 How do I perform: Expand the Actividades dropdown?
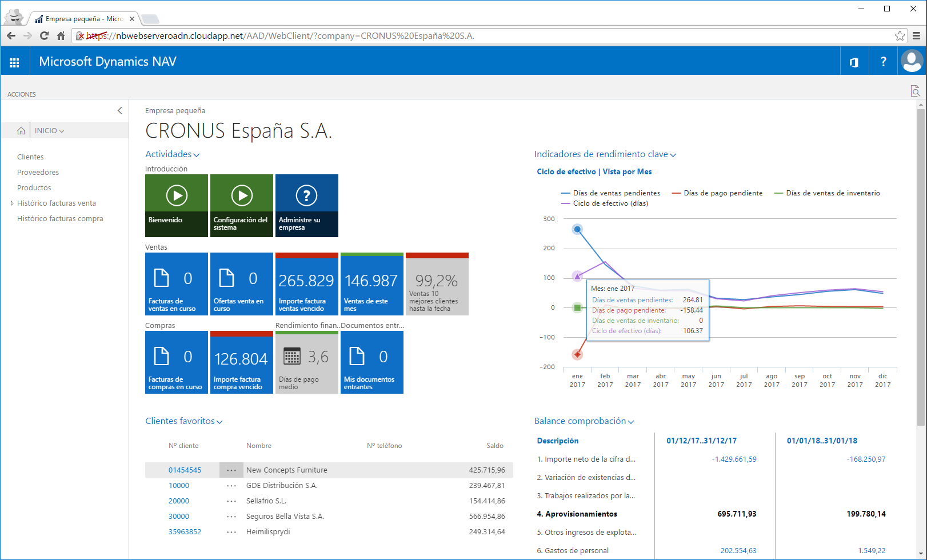pos(172,154)
